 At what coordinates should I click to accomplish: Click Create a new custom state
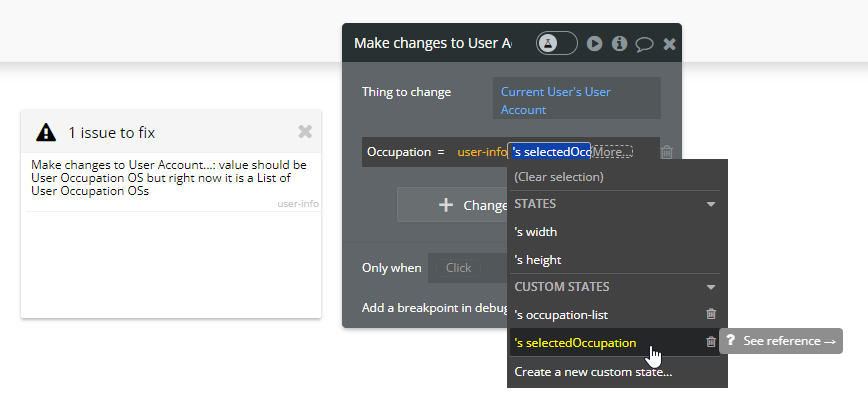[593, 372]
